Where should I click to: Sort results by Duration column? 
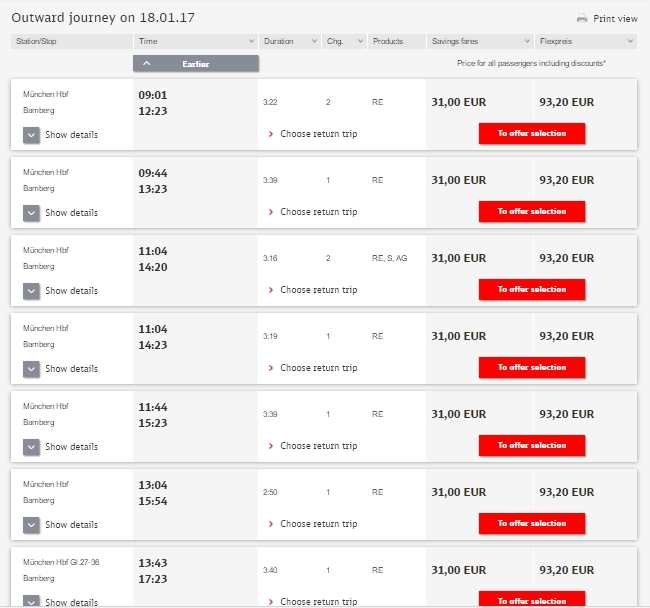coord(288,41)
